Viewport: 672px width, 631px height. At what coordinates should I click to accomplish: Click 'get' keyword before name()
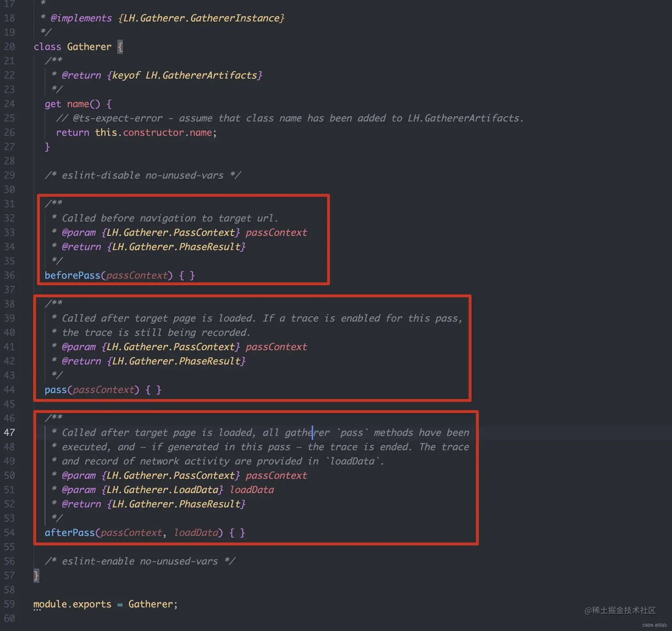53,104
